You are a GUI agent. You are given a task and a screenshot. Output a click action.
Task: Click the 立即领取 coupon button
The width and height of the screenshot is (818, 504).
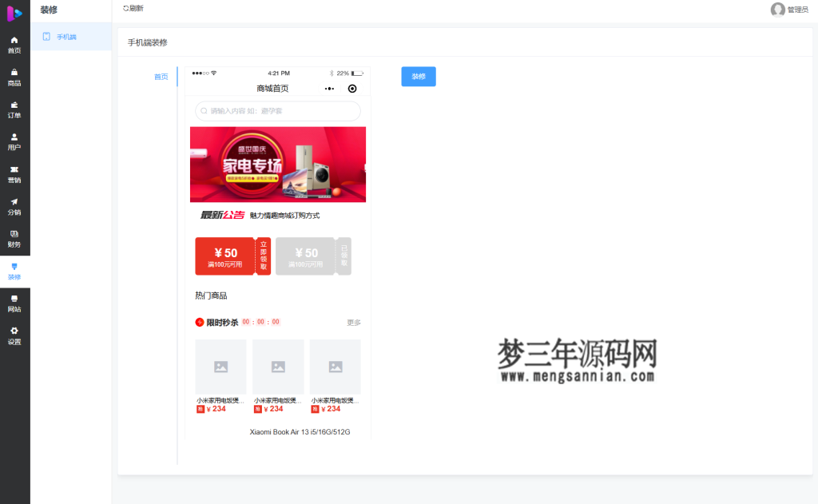tap(264, 256)
